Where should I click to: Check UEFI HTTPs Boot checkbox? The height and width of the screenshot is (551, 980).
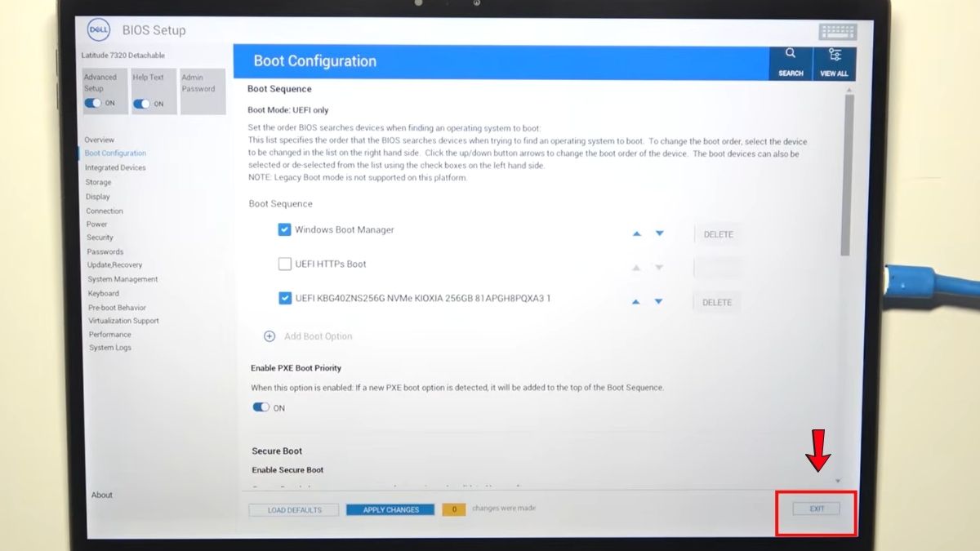click(285, 264)
